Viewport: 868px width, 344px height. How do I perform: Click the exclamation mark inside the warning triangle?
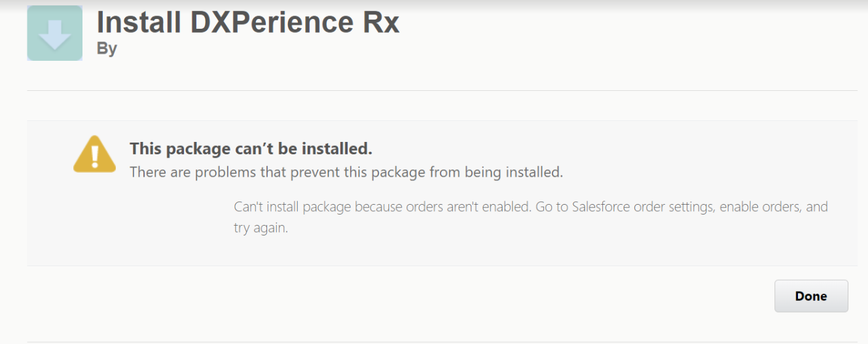point(95,156)
